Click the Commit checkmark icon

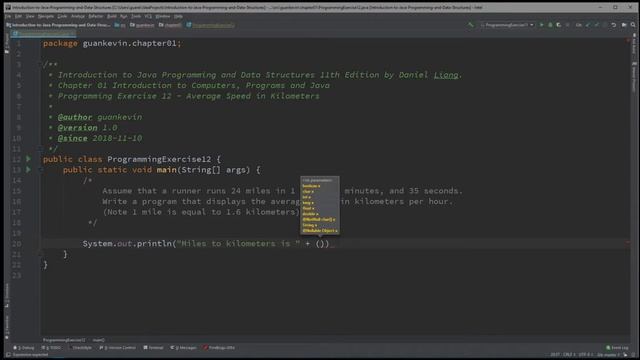[x=596, y=25]
